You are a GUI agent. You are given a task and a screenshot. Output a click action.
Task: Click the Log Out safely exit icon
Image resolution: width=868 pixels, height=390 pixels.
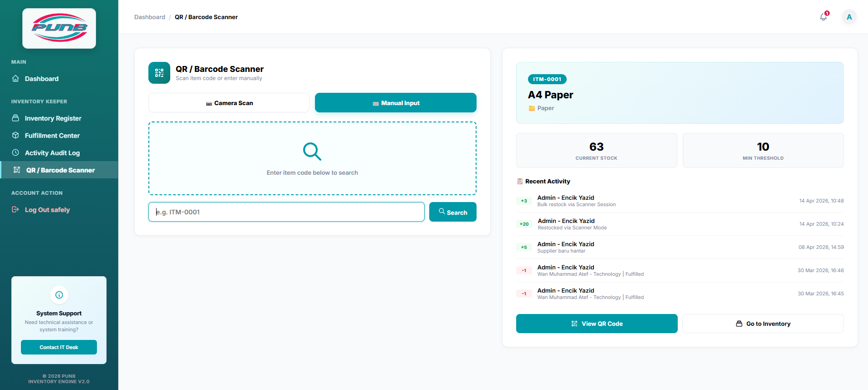coord(15,210)
